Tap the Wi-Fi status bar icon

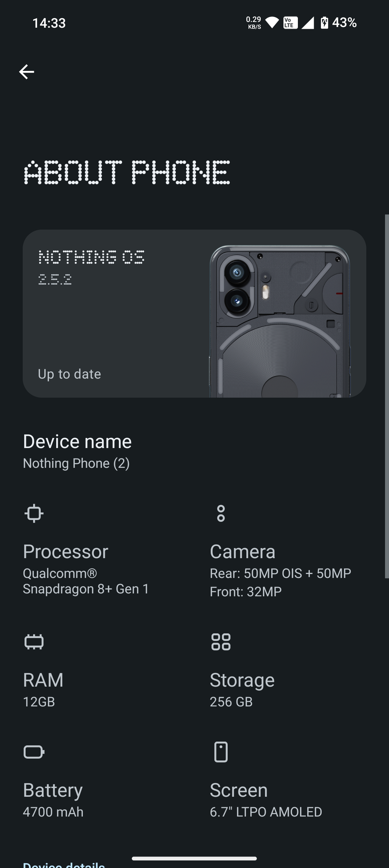click(272, 23)
